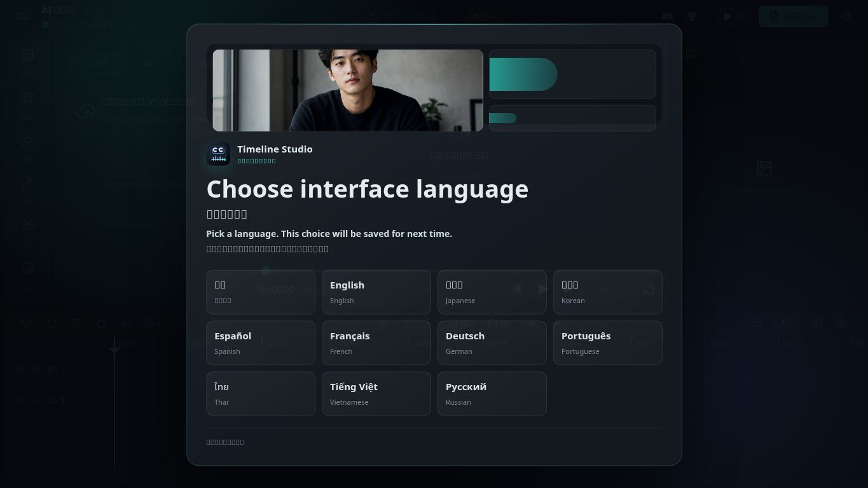868x488 pixels.
Task: Select Русский as the interface language
Action: [492, 394]
